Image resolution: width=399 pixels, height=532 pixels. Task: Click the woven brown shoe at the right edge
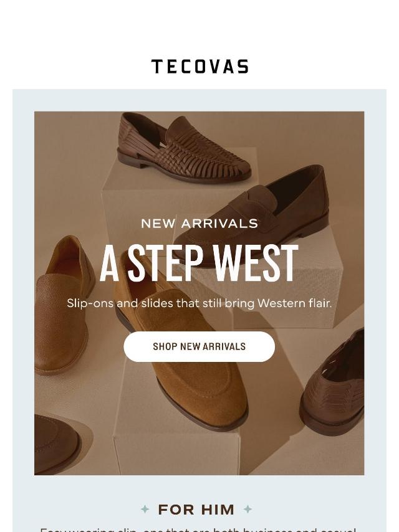pyautogui.click(x=337, y=386)
